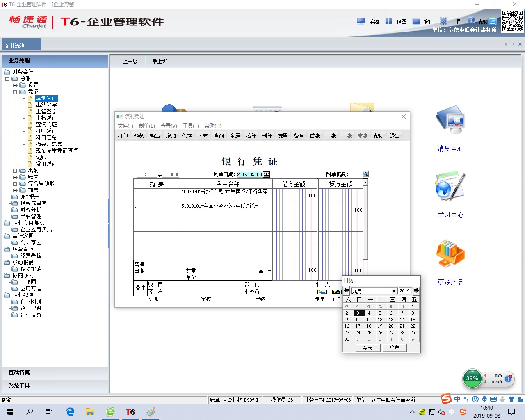This screenshot has width=525, height=420.
Task: Open File Explorer from taskbar
Action: point(90,412)
